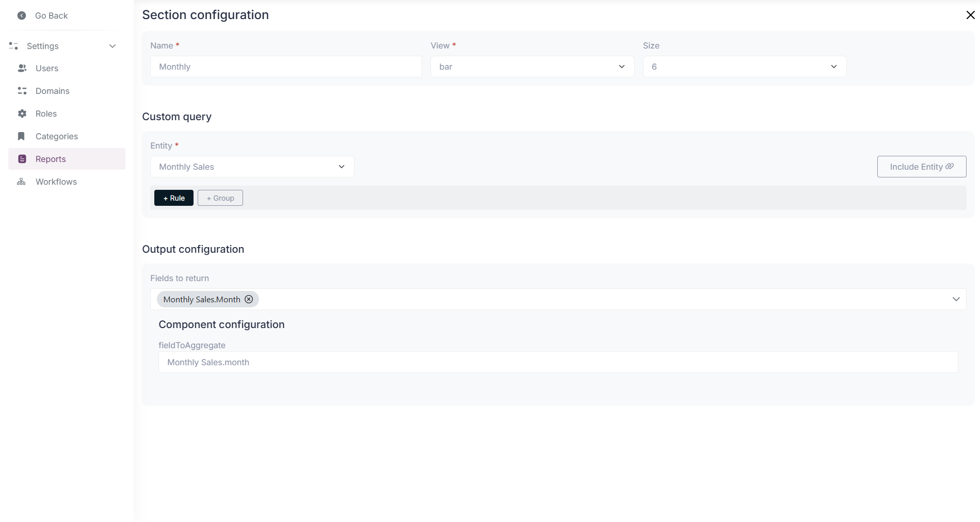Click the Settings icon in the sidebar
This screenshot has width=980, height=522.
pyautogui.click(x=13, y=46)
